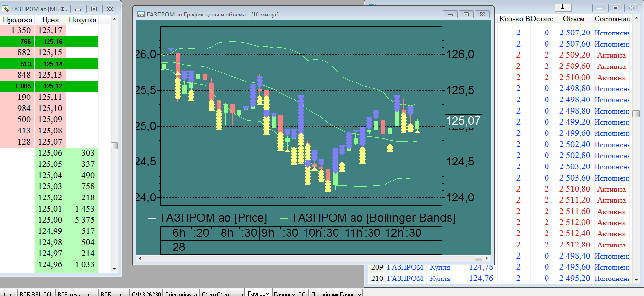Screen dimensions: 644x296
Task: Close the orders table window
Action: (x=632, y=8)
